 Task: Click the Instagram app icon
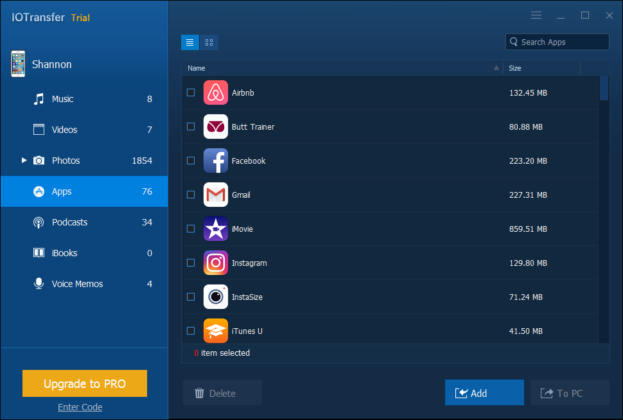[216, 263]
